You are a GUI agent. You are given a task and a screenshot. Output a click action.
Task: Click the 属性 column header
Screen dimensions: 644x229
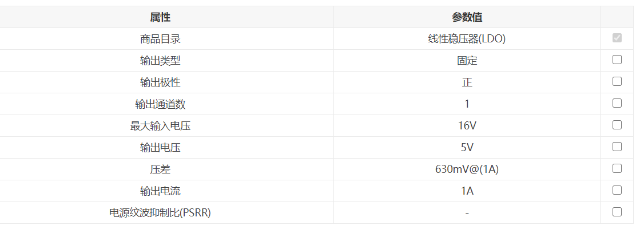coord(160,17)
